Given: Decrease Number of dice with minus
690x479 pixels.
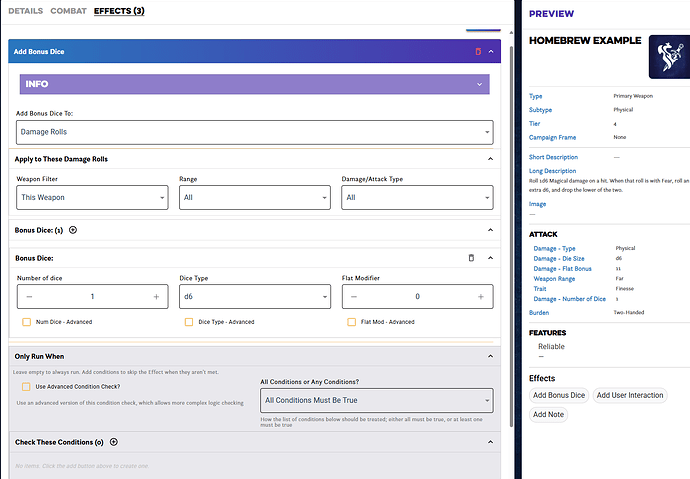Looking at the screenshot, I should (29, 296).
